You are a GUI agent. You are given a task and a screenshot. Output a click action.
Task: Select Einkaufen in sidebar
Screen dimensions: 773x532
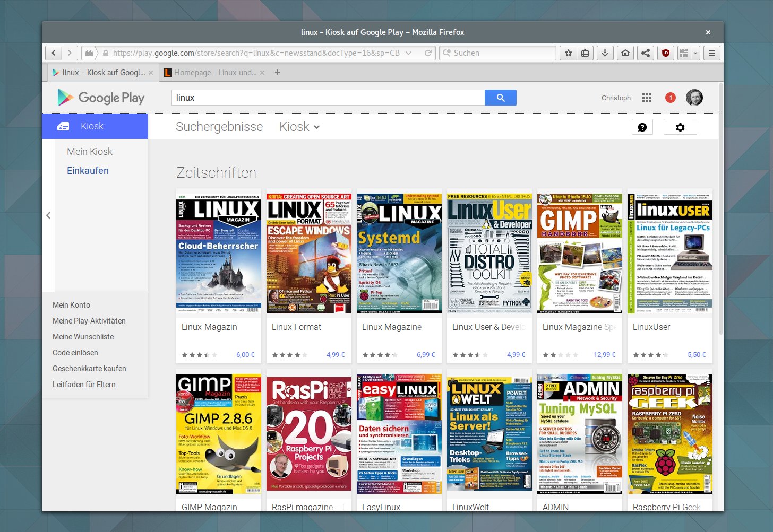click(x=88, y=171)
